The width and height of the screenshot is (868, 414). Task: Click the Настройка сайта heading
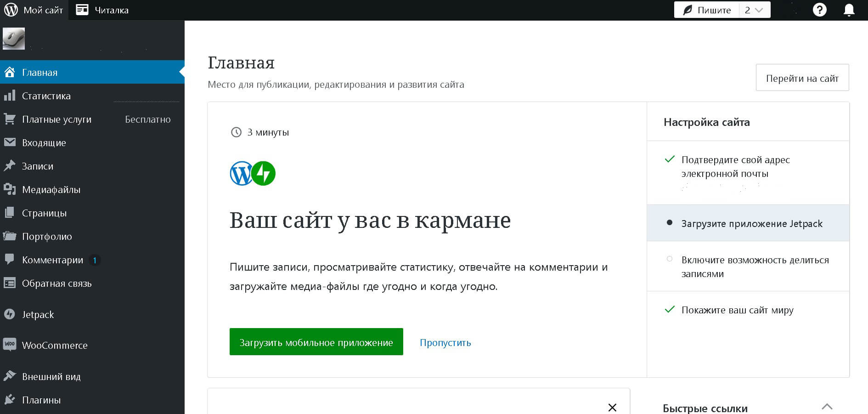click(x=707, y=122)
